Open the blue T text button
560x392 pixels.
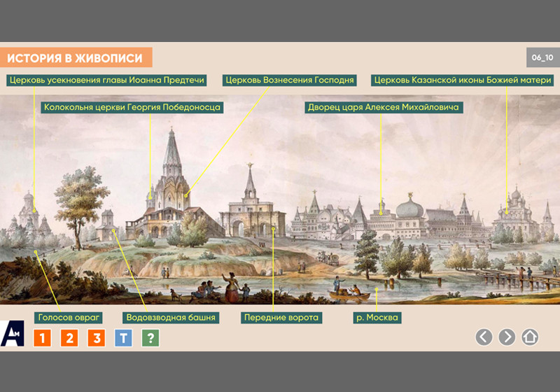[x=123, y=339]
